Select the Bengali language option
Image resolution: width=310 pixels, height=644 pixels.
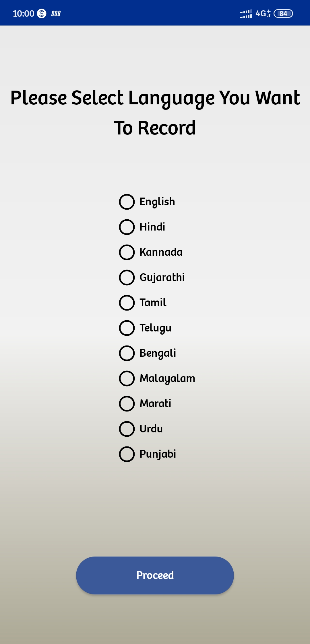point(127,353)
